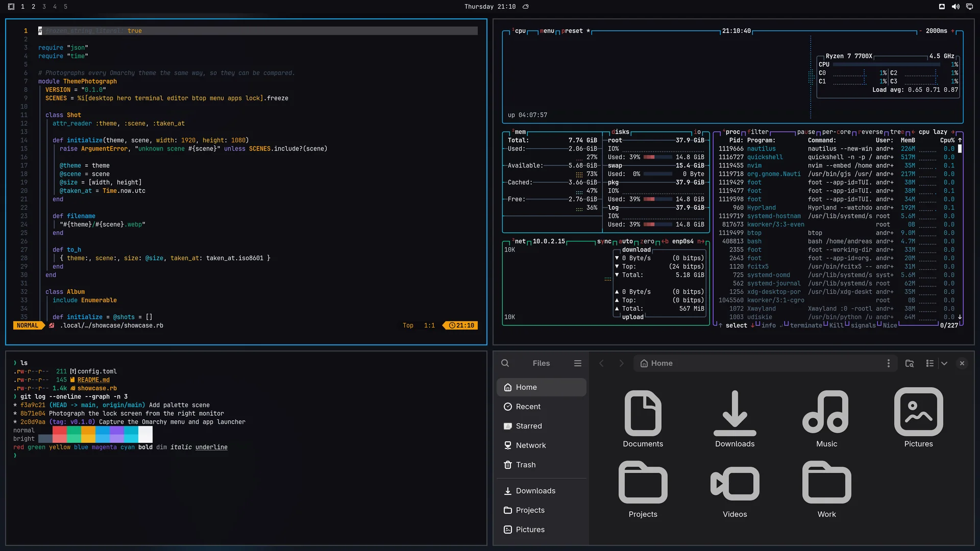The width and height of the screenshot is (980, 551).
Task: Open Downloads bookmark in the Files sidebar
Action: [541, 491]
